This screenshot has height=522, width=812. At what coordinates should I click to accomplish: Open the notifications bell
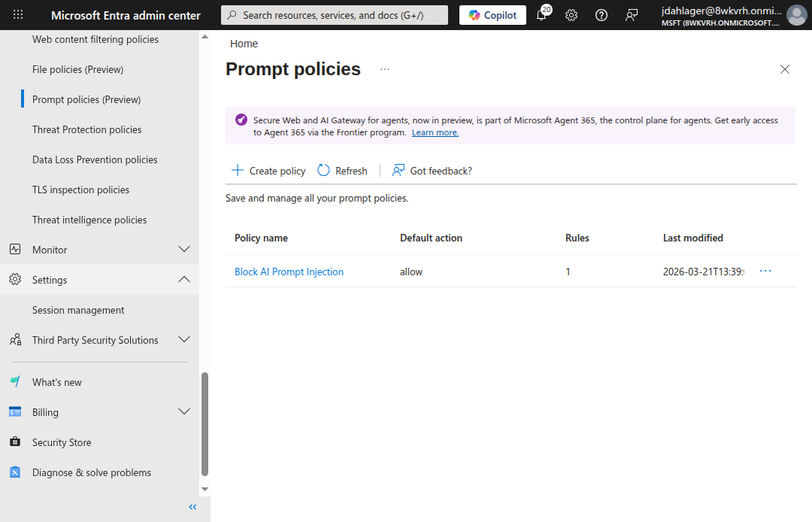pyautogui.click(x=542, y=14)
